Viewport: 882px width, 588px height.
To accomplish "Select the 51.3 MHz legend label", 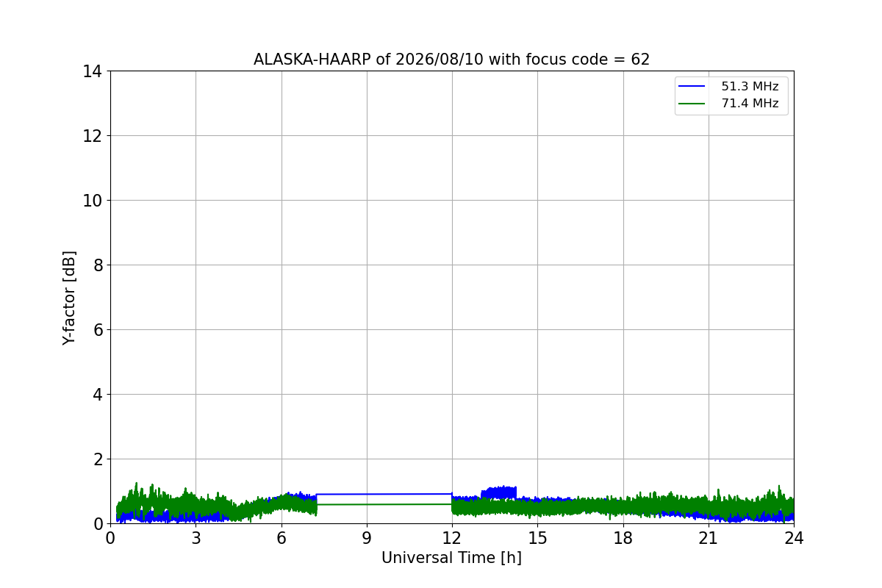I will (x=750, y=87).
